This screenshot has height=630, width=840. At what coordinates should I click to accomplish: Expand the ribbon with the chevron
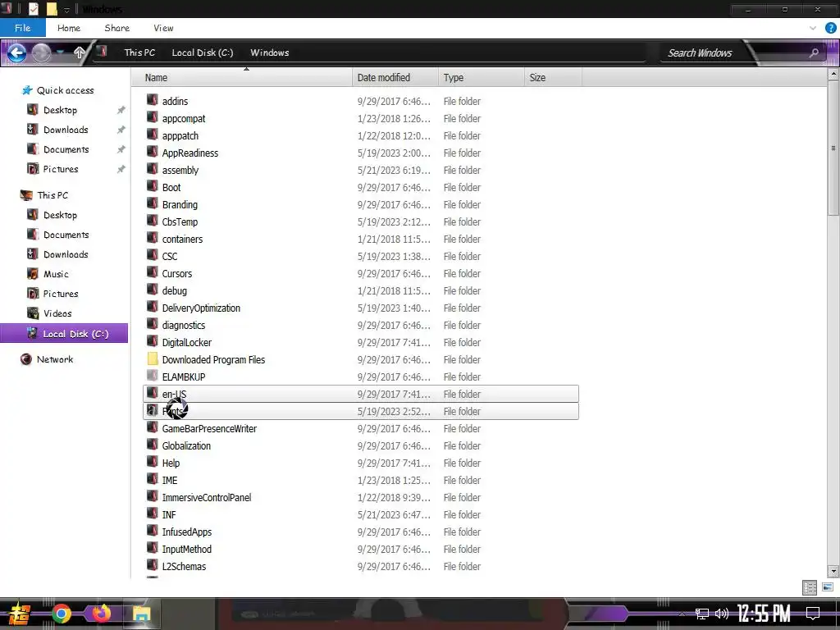(813, 28)
